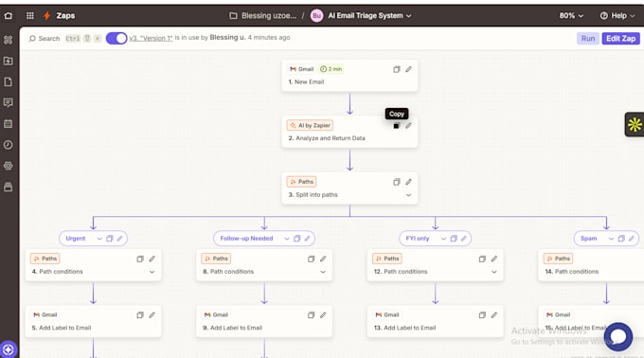
Task: Expand step 4. Path conditions chevron
Action: [x=152, y=272]
